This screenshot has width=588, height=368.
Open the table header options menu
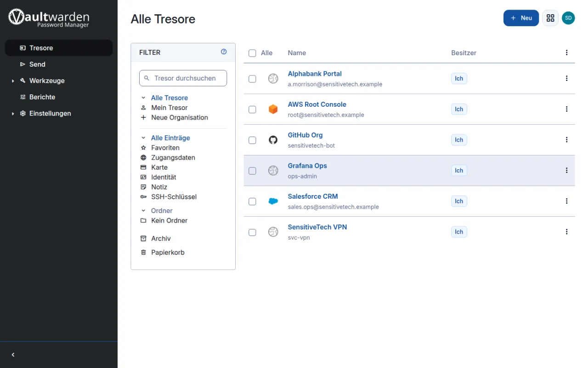tap(566, 53)
